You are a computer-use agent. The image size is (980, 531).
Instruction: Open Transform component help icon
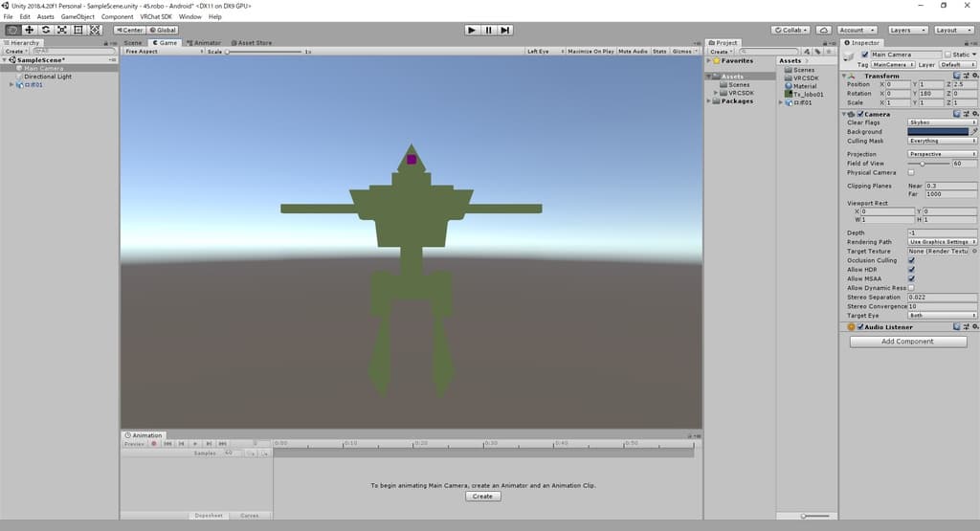(x=957, y=76)
